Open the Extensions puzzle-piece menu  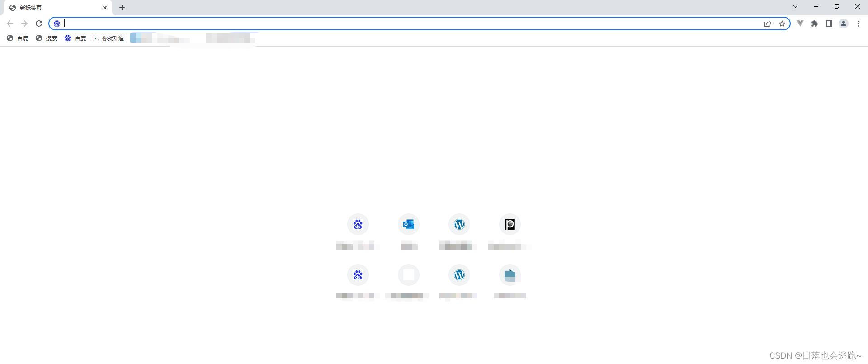(815, 24)
